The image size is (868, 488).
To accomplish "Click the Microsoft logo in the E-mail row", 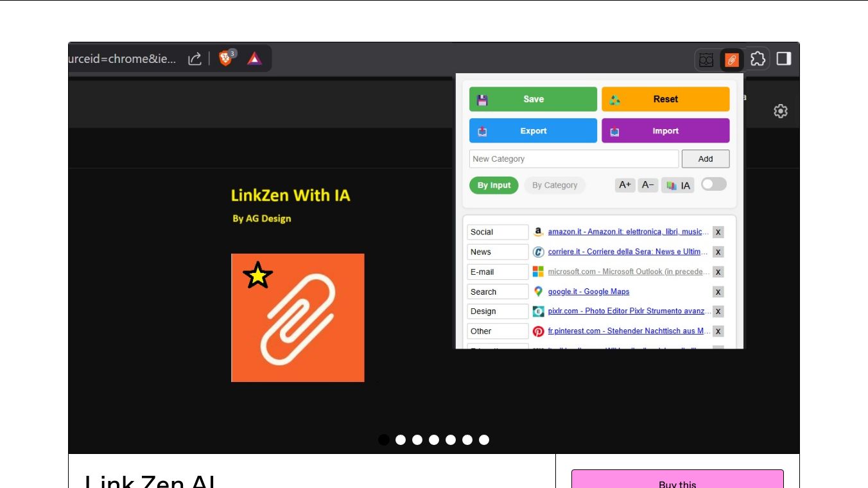I will 539,272.
